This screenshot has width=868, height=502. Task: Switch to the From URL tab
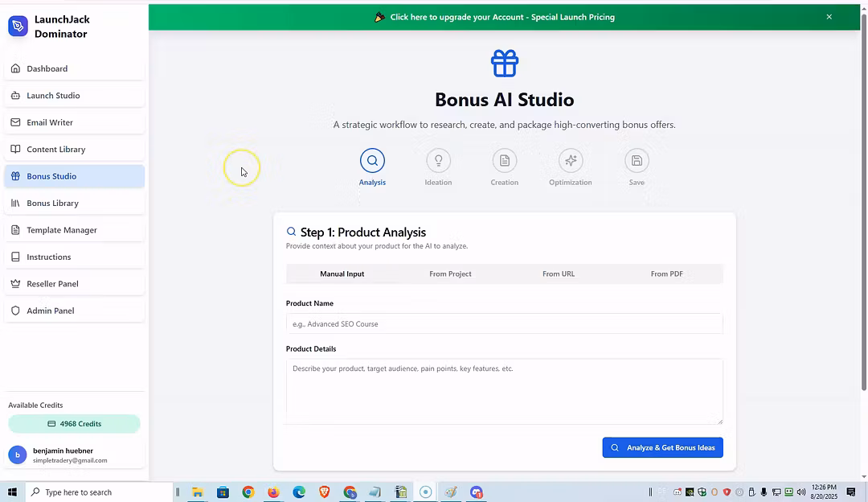click(559, 274)
